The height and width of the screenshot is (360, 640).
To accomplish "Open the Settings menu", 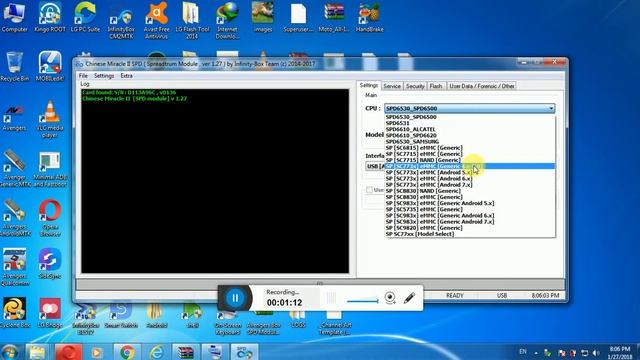I will coord(104,76).
